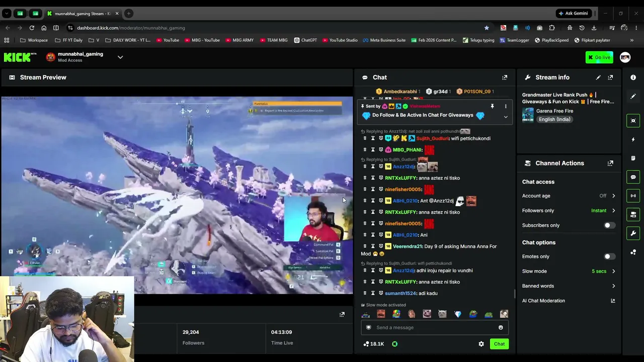Click the green Kick icon beside points

coord(394,344)
